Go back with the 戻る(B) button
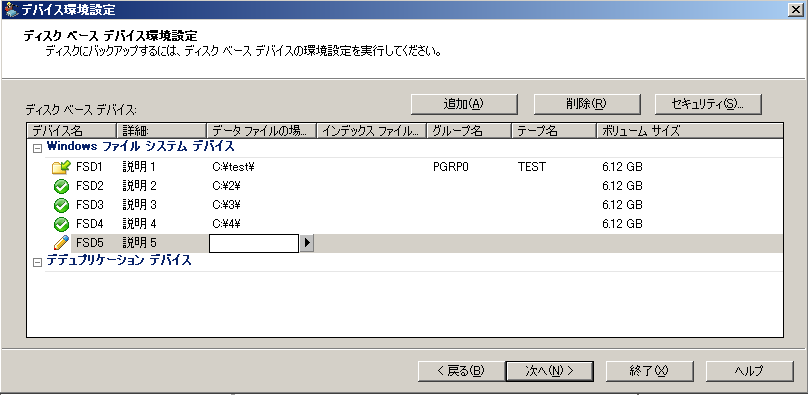The height and width of the screenshot is (395, 808). tap(461, 371)
